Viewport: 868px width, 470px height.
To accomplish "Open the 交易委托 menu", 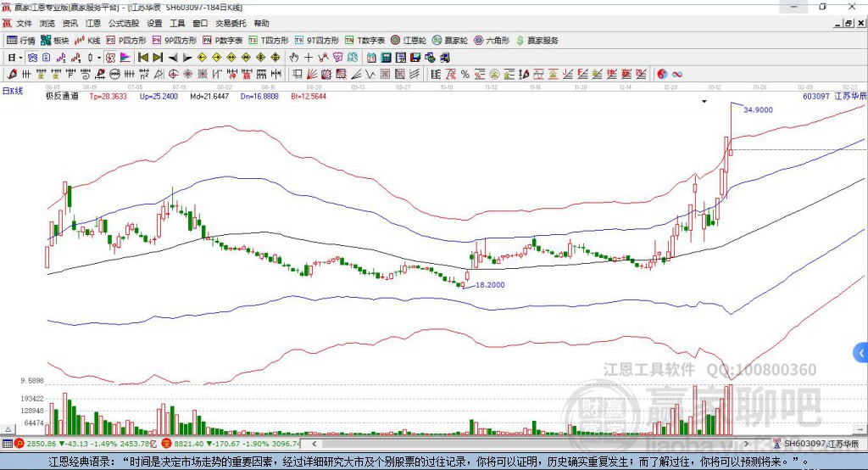I will 231,23.
